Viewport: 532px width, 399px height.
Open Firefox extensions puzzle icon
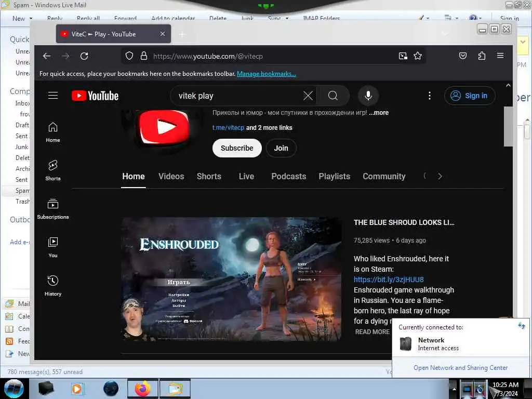click(x=482, y=56)
